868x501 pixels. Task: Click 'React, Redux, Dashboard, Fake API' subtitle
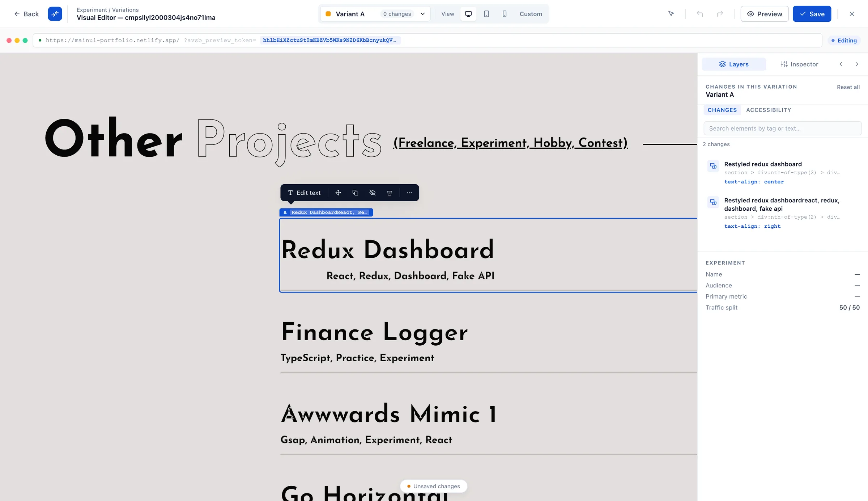tap(410, 276)
